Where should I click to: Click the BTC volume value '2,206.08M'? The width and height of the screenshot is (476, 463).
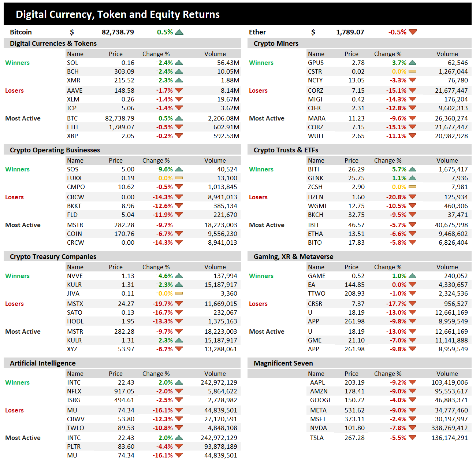(x=224, y=118)
